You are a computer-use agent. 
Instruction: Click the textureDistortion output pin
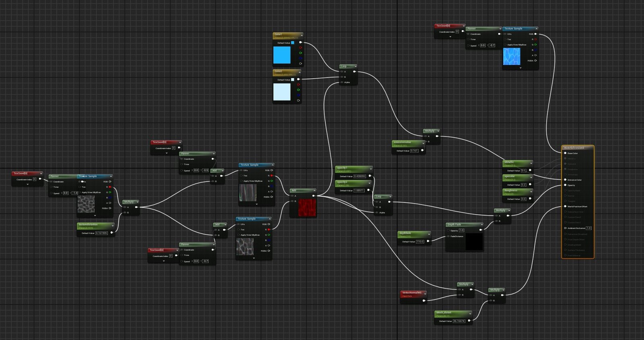tap(111, 233)
